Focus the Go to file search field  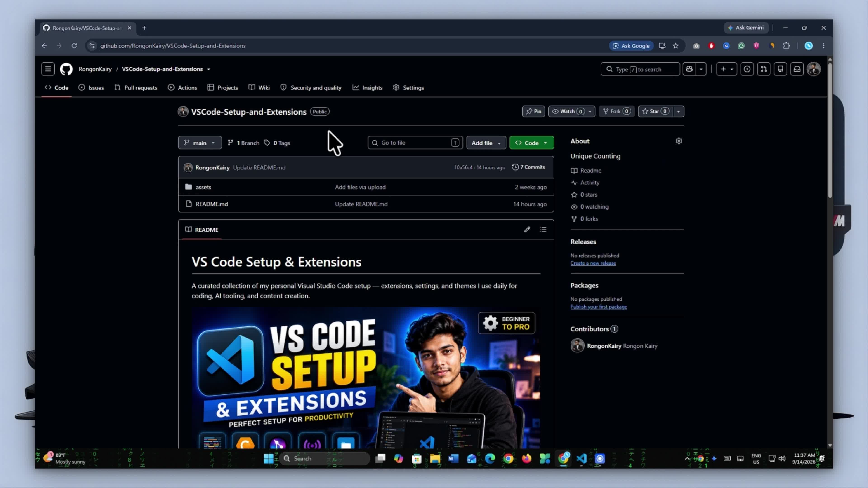(x=415, y=143)
